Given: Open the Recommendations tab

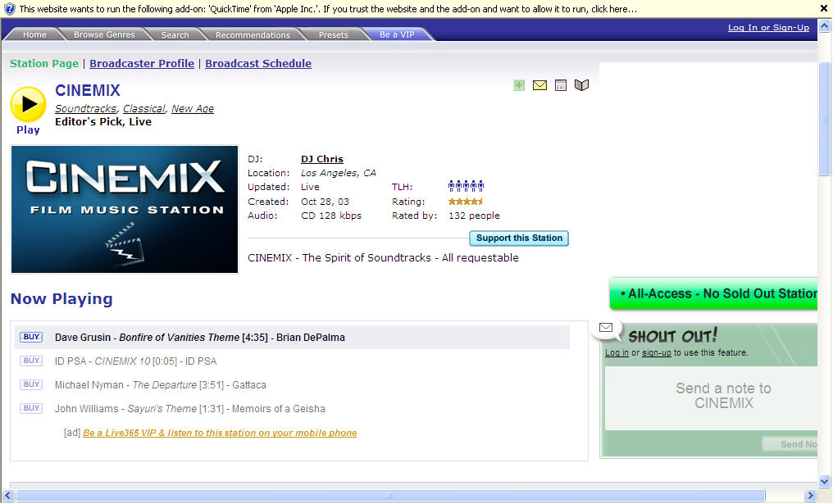Looking at the screenshot, I should tap(253, 34).
